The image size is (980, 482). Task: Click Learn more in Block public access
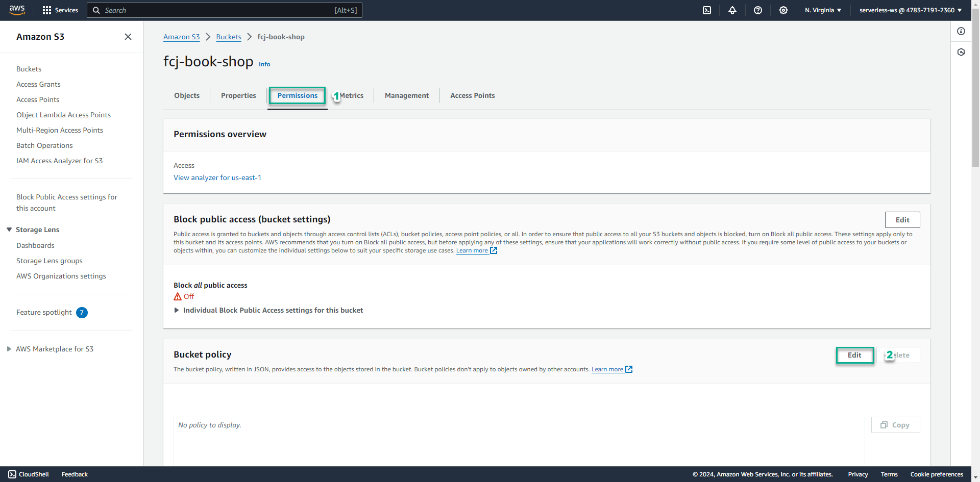click(x=477, y=250)
